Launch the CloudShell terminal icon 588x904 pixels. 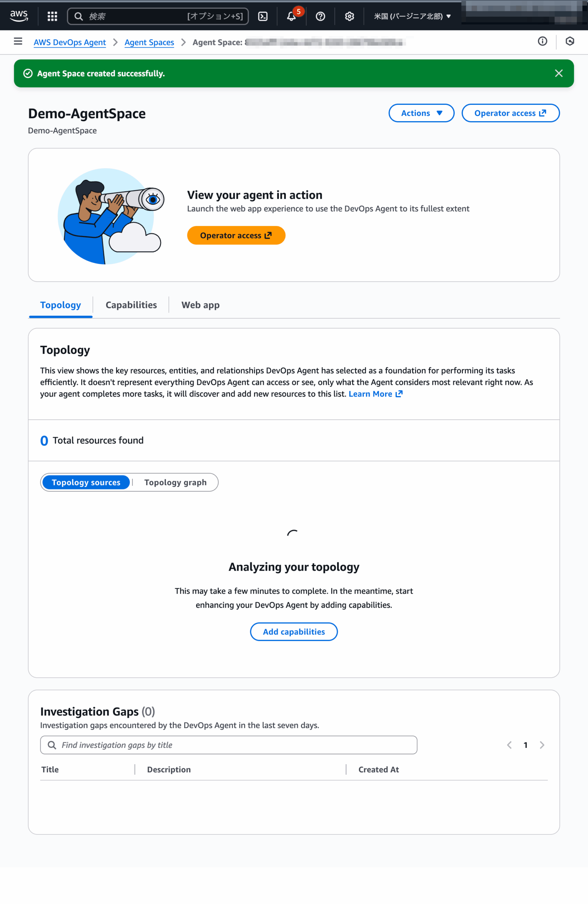263,16
